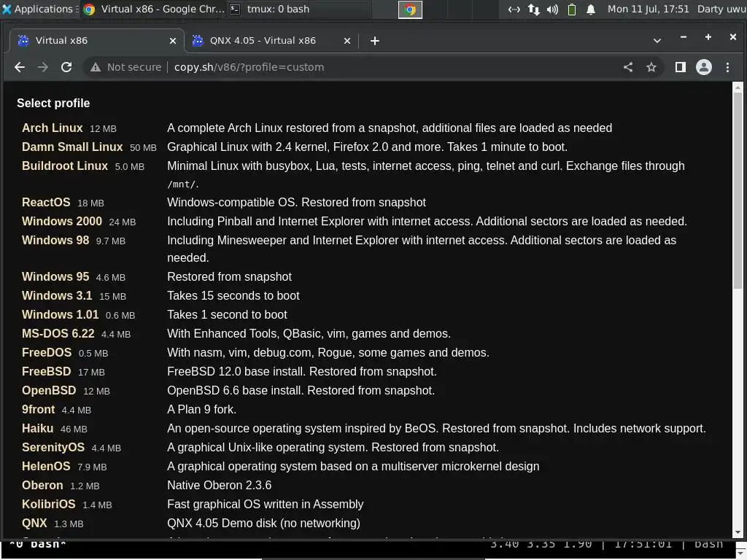Click the '50 MB' size label
This screenshot has height=560, width=747.
143,148
